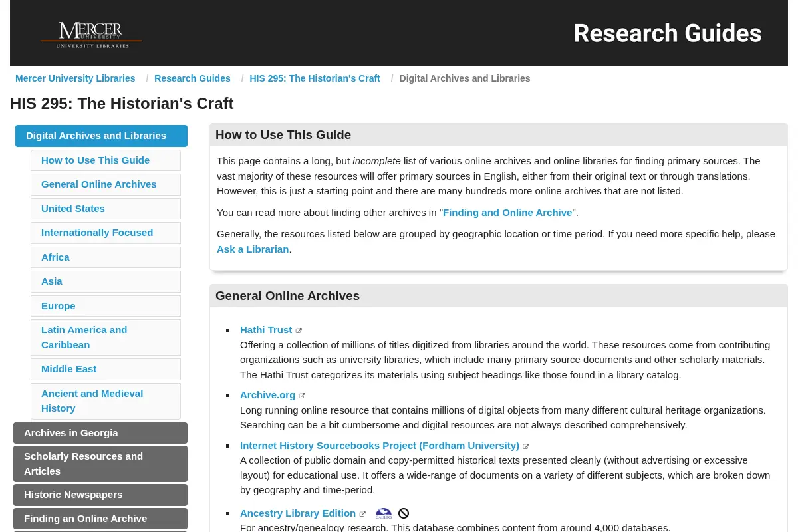The image size is (798, 532).
Task: Open the Hathi Trust link
Action: pyautogui.click(x=266, y=330)
